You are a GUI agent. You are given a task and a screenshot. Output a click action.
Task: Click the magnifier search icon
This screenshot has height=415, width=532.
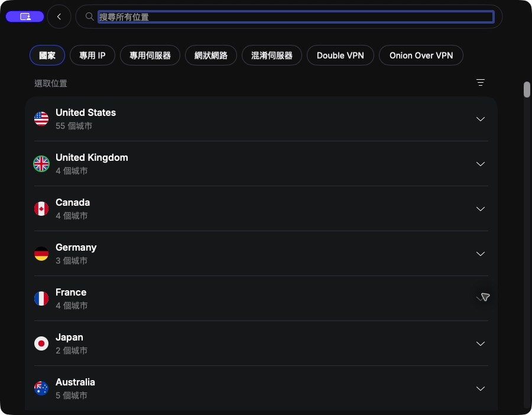(x=90, y=17)
